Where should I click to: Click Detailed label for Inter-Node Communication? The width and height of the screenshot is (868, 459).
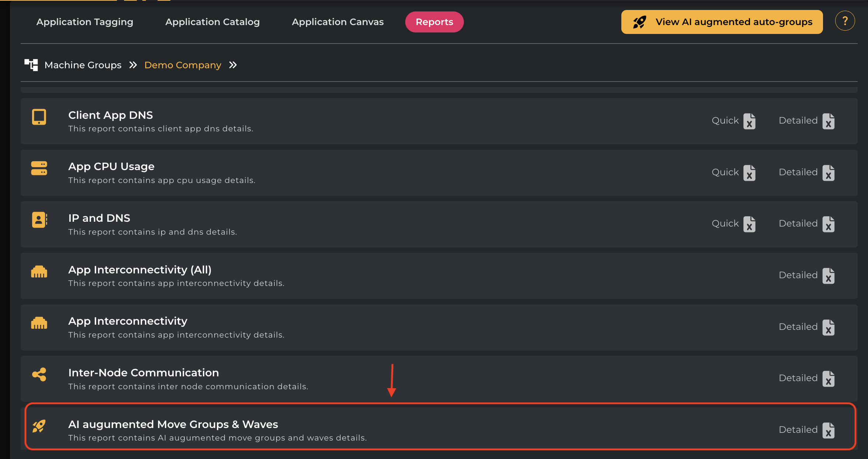click(798, 378)
